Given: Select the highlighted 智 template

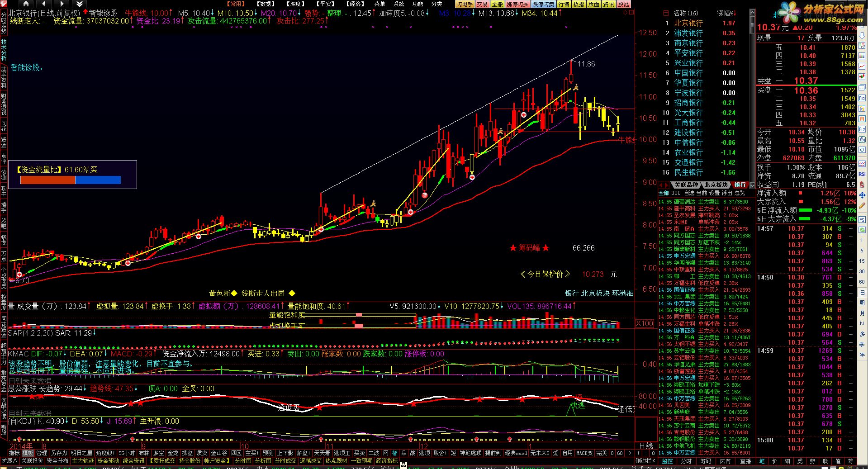Looking at the screenshot, I should coord(395,453).
